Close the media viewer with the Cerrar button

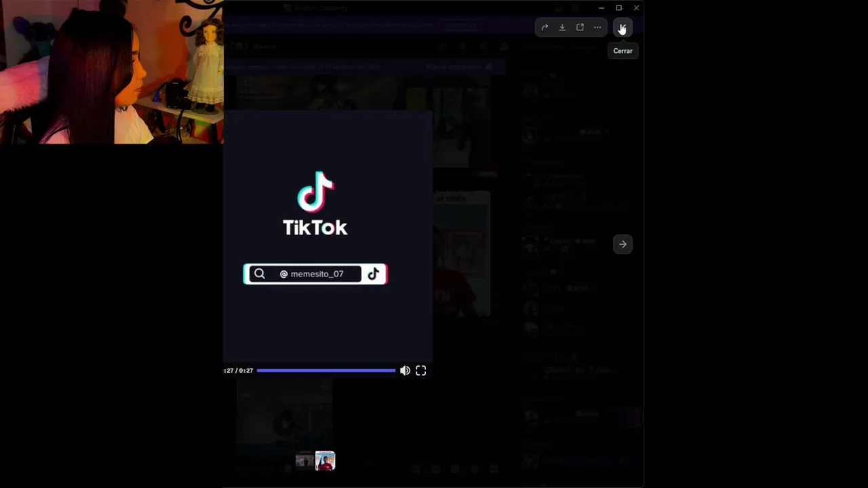coord(623,27)
